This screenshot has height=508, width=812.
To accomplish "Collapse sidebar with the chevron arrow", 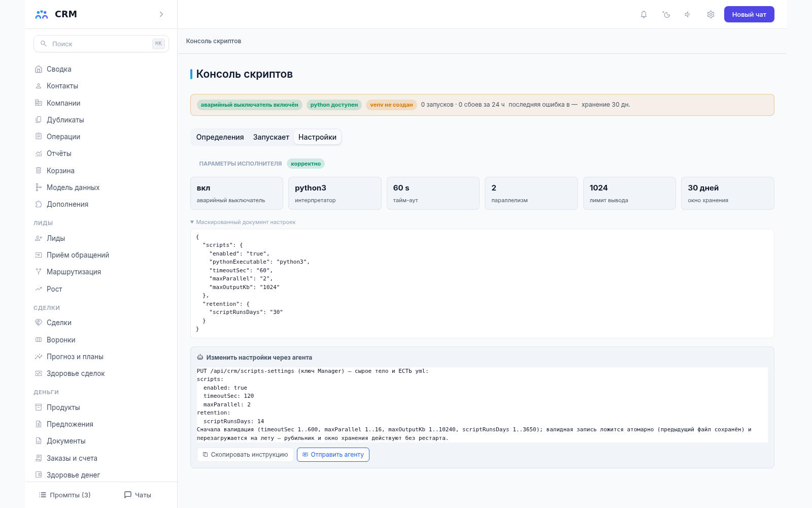I will point(161,14).
